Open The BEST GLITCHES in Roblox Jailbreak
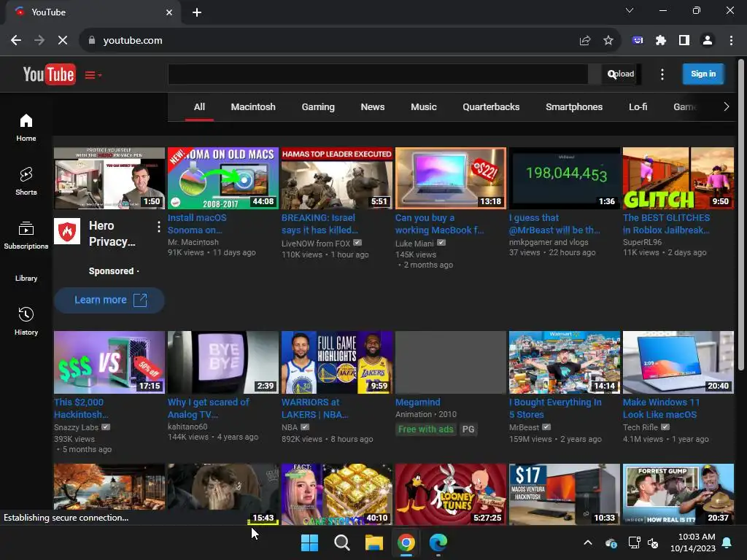 (667, 224)
